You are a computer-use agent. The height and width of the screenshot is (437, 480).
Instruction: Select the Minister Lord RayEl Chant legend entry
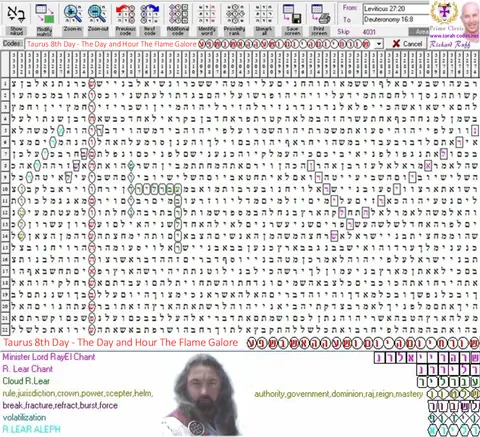point(49,357)
